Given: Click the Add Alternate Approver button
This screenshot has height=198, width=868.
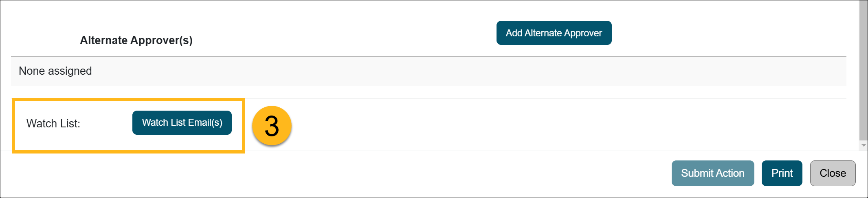Looking at the screenshot, I should point(554,33).
